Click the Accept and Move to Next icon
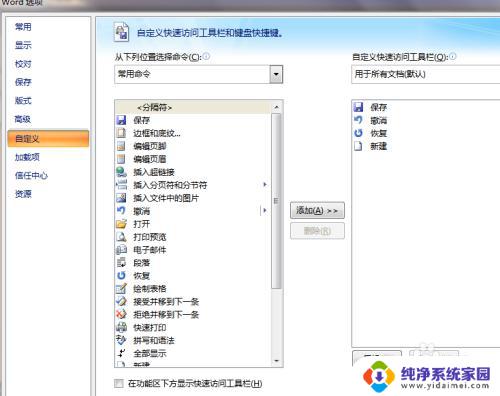 121,301
